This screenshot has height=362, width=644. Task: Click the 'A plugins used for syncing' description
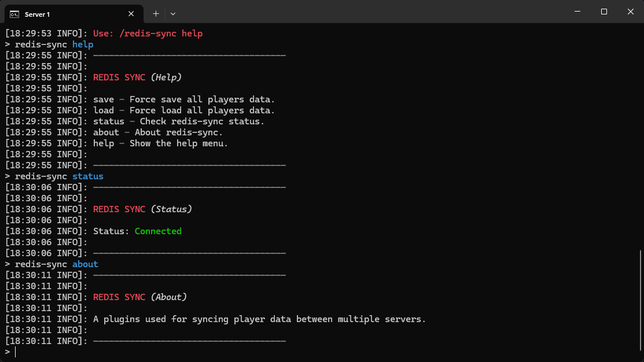pyautogui.click(x=260, y=319)
